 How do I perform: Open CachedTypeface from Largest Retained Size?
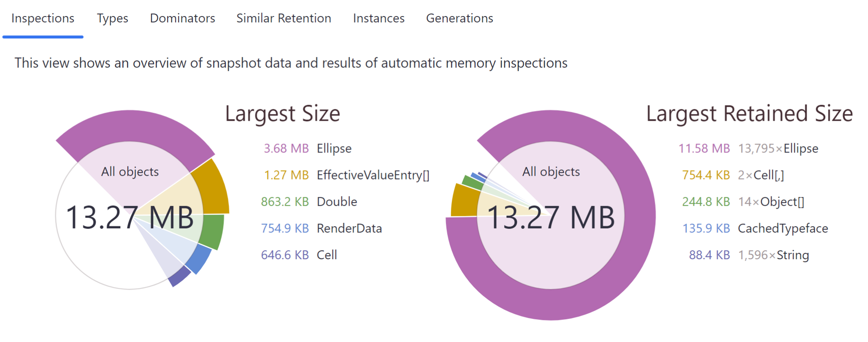(783, 228)
